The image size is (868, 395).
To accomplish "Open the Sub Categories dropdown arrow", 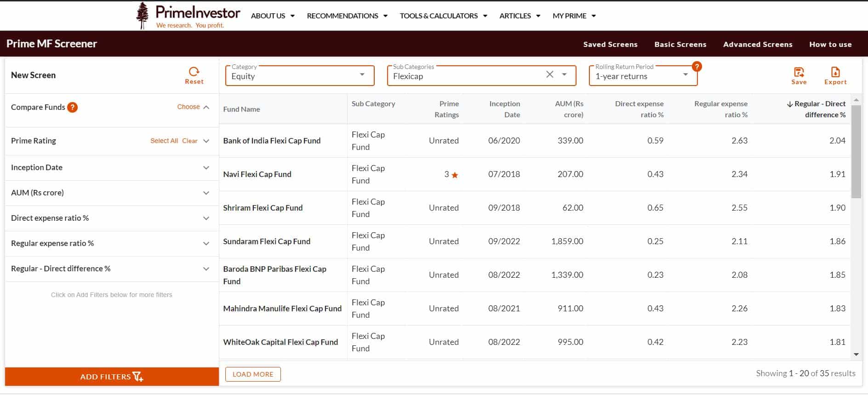I will click(x=564, y=74).
